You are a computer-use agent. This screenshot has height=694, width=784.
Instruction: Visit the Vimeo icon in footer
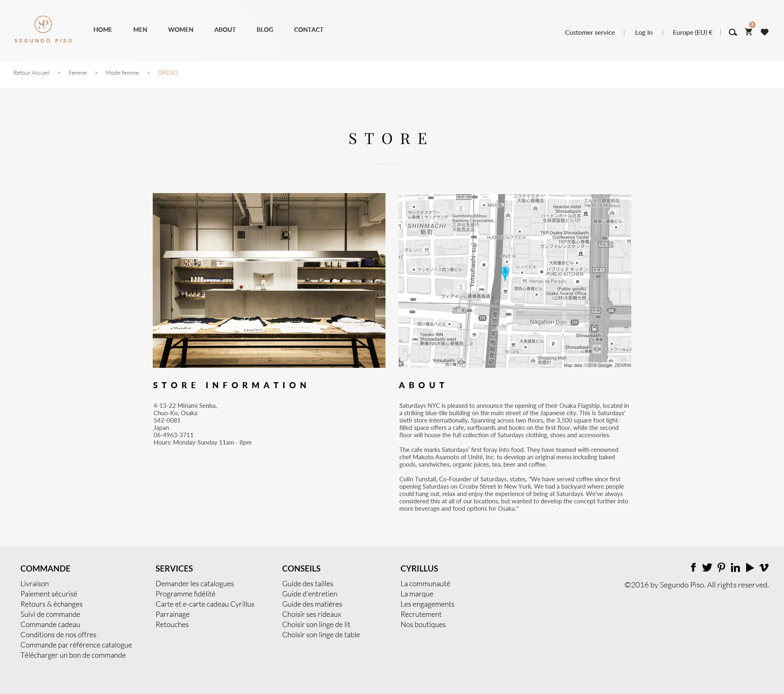tap(764, 567)
